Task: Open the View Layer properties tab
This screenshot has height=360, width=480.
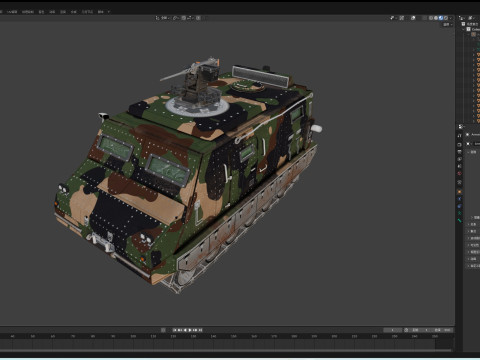Action: [x=459, y=159]
